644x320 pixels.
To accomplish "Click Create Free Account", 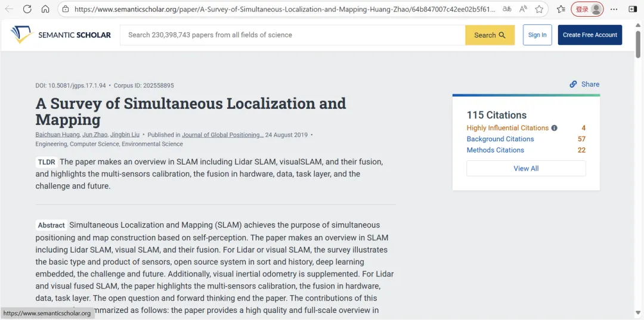I will (x=590, y=35).
